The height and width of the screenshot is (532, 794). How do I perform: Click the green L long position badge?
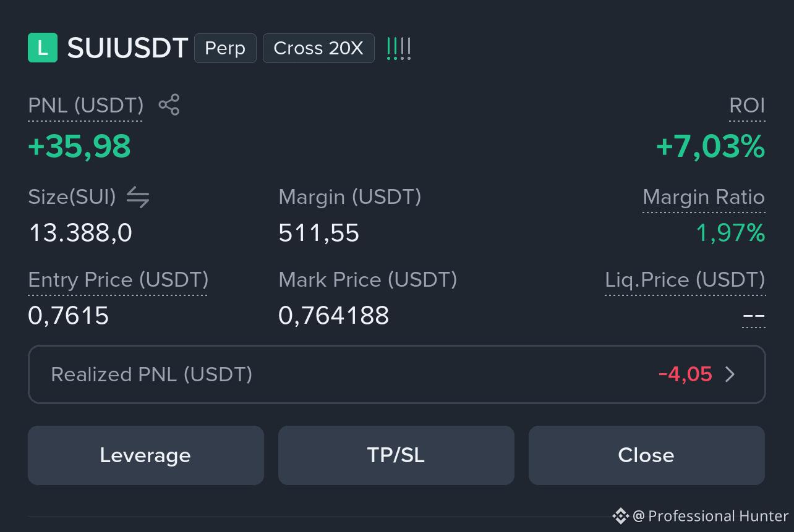(43, 48)
